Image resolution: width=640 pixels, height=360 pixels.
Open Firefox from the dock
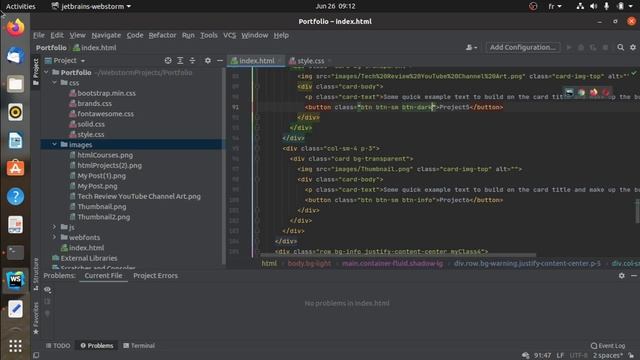15,28
